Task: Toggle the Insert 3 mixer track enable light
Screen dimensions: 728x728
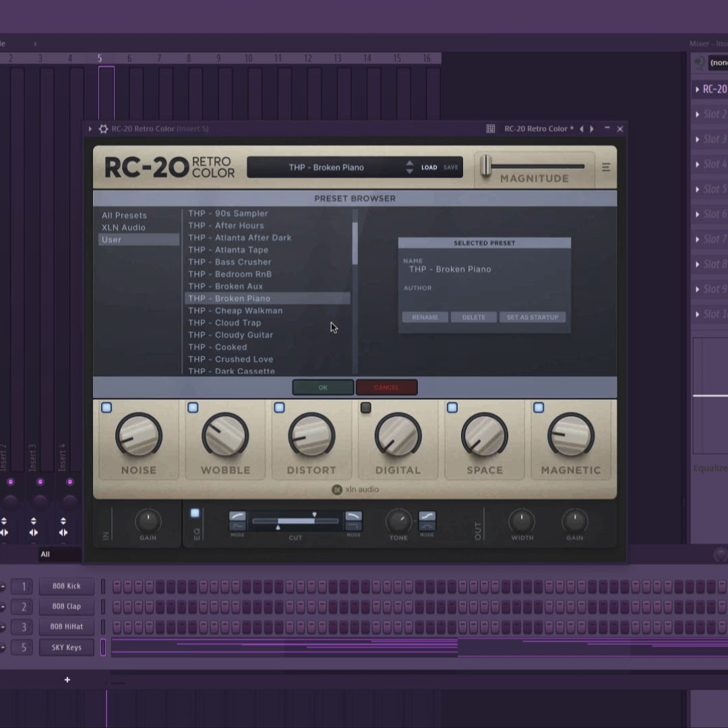Action: [40, 482]
